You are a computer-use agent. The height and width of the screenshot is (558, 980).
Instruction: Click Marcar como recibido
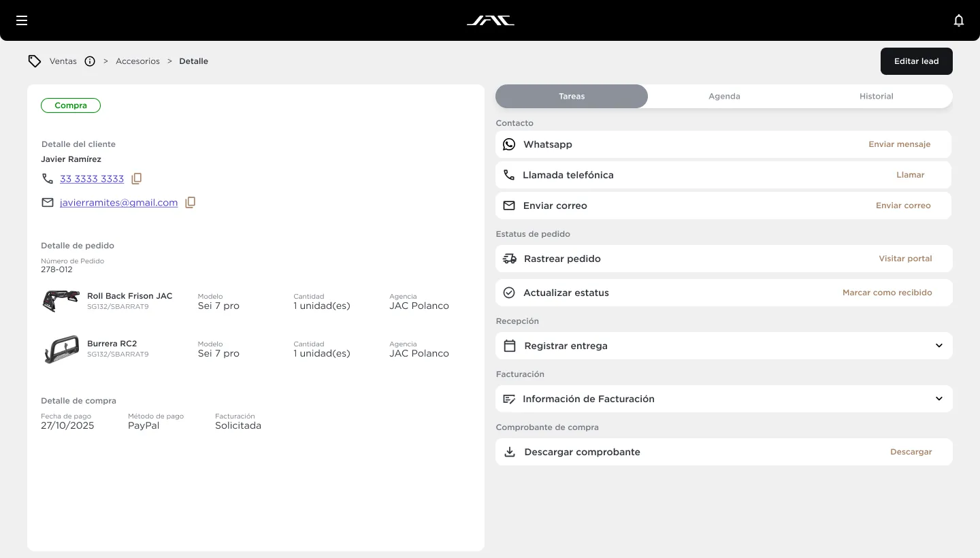[x=887, y=293]
